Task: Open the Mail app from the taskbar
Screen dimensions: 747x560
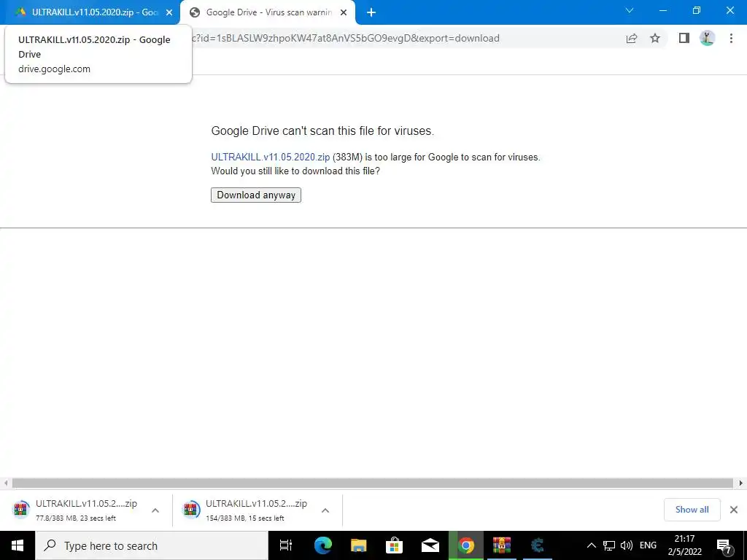Action: (430, 545)
